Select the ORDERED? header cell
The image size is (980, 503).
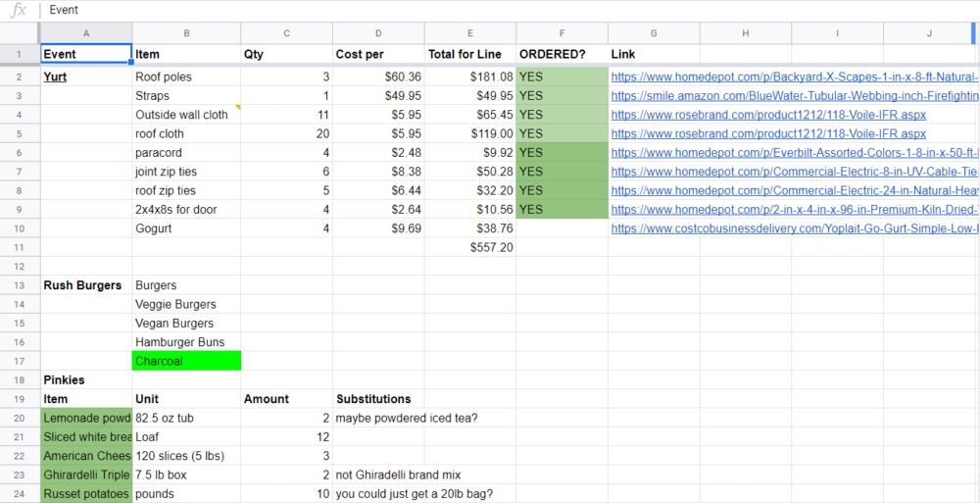(562, 55)
